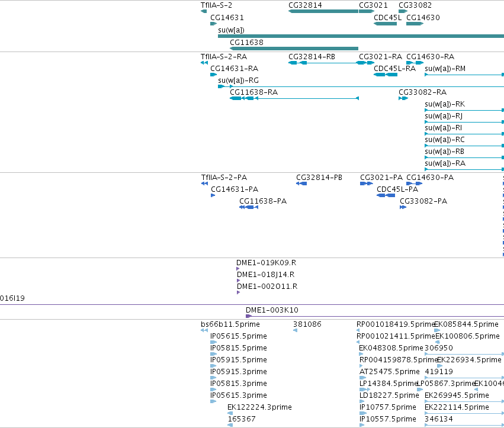
Task: Click the CG11638 gene bar
Action: coord(294,49)
